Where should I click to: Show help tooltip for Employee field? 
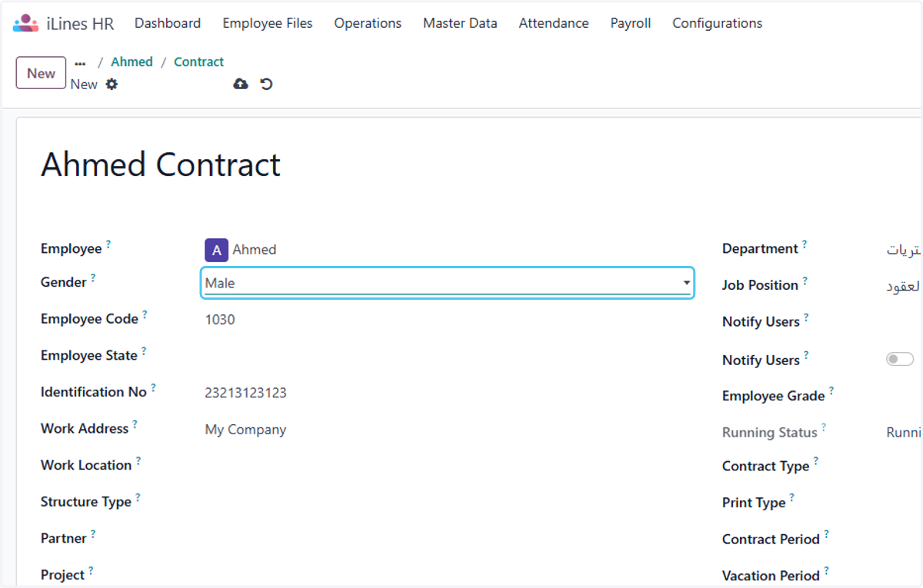(108, 244)
